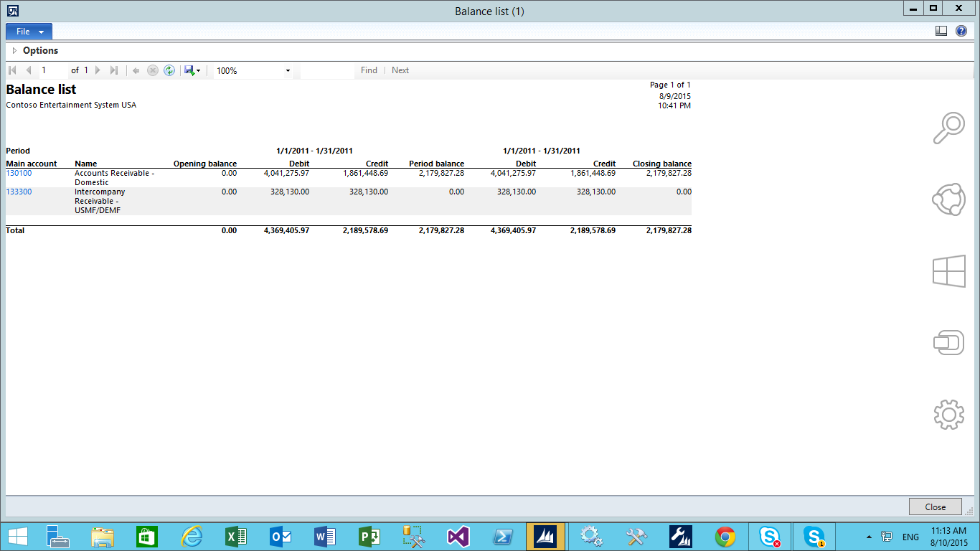980x551 pixels.
Task: Open Server Manager from taskbar
Action: [x=57, y=536]
